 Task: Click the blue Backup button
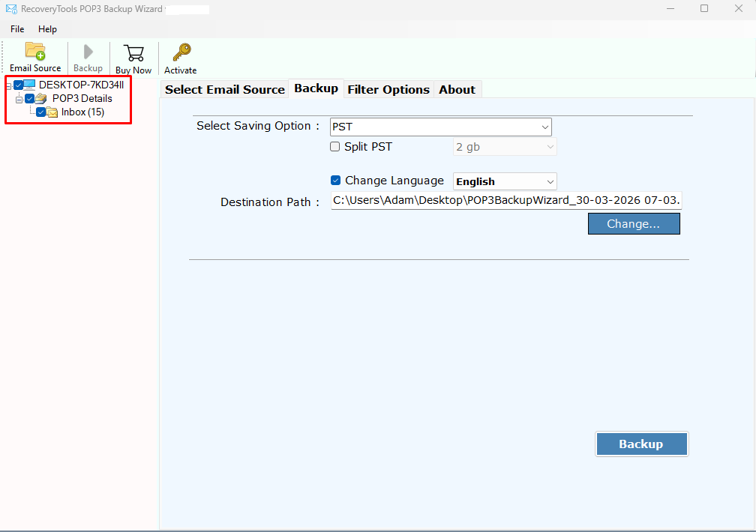click(x=641, y=444)
